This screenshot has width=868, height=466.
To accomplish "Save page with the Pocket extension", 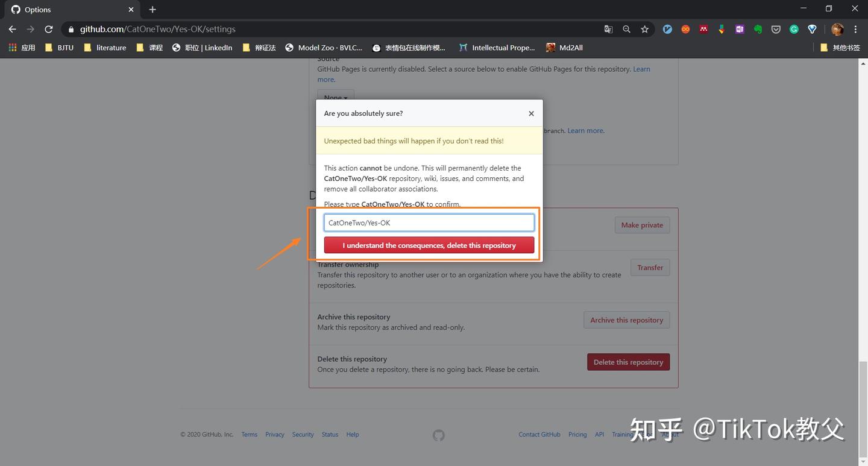I will [x=776, y=29].
